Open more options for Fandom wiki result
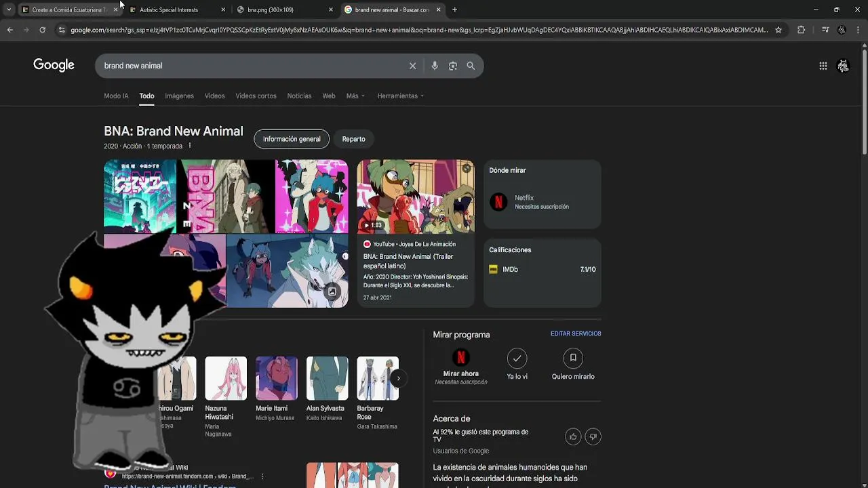868x488 pixels. pos(262,476)
